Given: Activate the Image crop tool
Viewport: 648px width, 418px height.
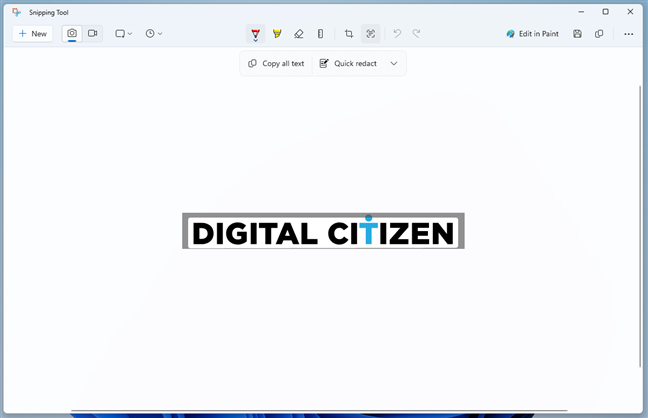Looking at the screenshot, I should click(349, 33).
